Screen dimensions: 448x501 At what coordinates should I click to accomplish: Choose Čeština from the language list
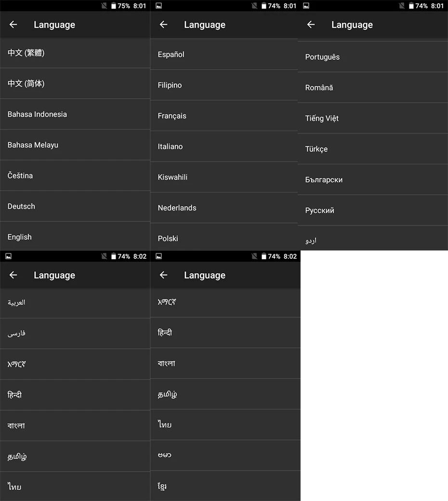click(75, 176)
